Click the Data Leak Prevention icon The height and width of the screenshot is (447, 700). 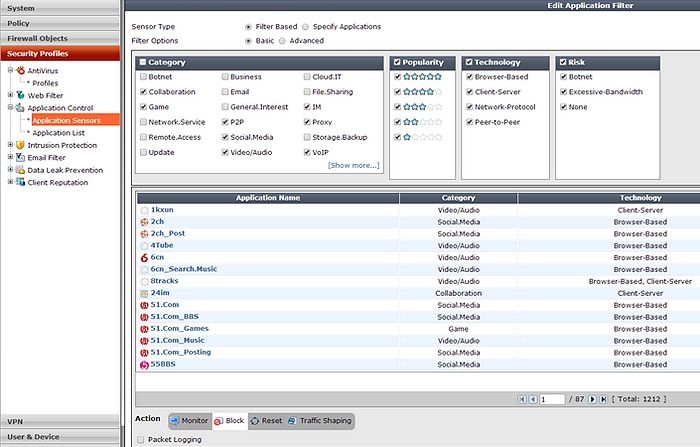tap(20, 170)
